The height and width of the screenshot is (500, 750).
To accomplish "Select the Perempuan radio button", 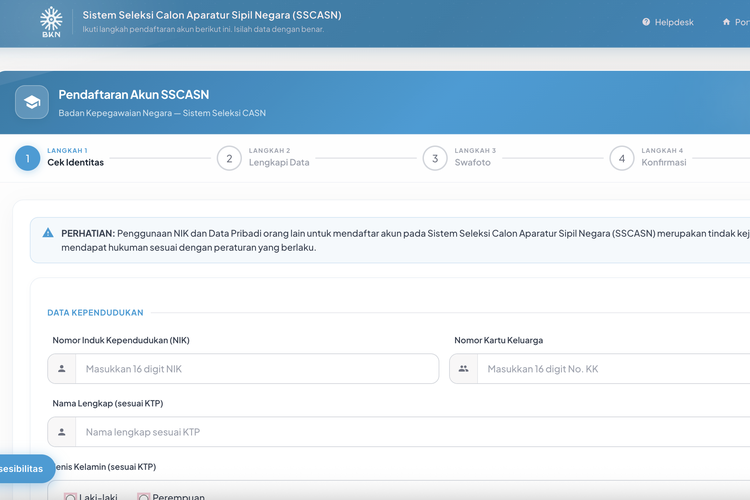I will tap(143, 497).
